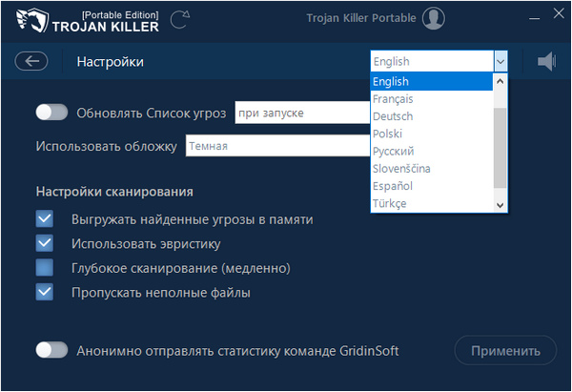Viewport: 572px width, 392px height.
Task: Go back using the arrow button
Action: 31,61
